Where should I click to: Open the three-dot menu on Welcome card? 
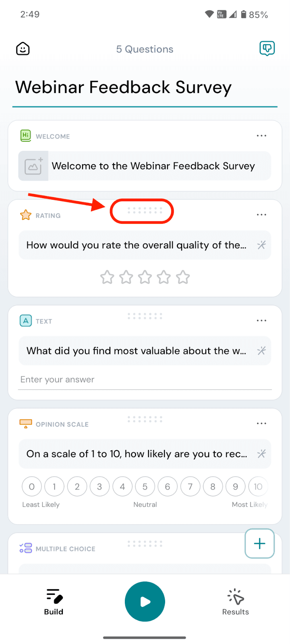261,136
